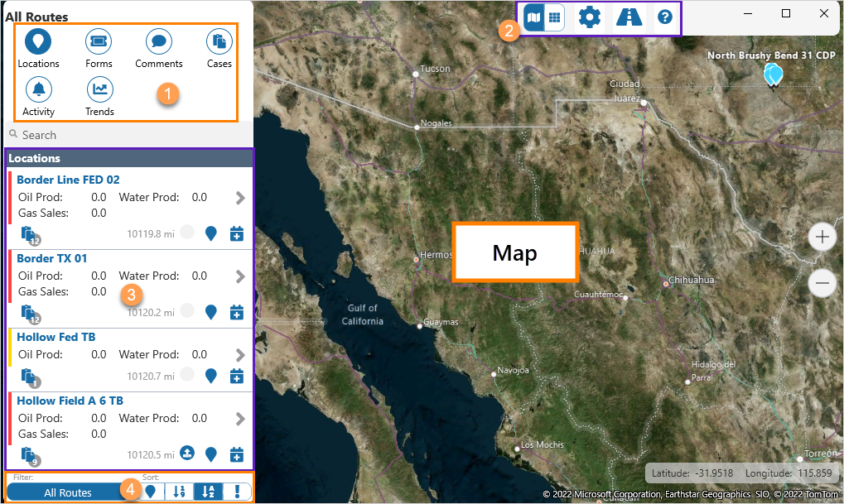Sort locations alphabetically A to Z

pyautogui.click(x=208, y=492)
